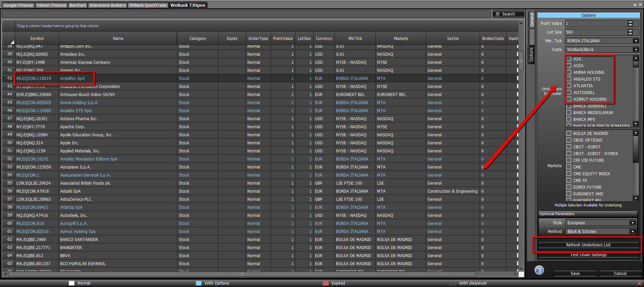Click the With Options blue legend swatch
The width and height of the screenshot is (644, 287).
coord(198,283)
